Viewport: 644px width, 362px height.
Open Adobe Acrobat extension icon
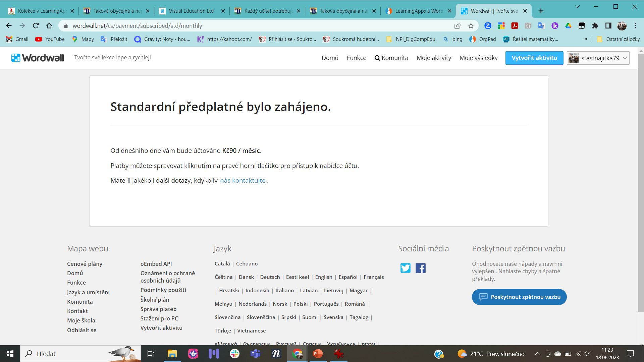click(515, 25)
